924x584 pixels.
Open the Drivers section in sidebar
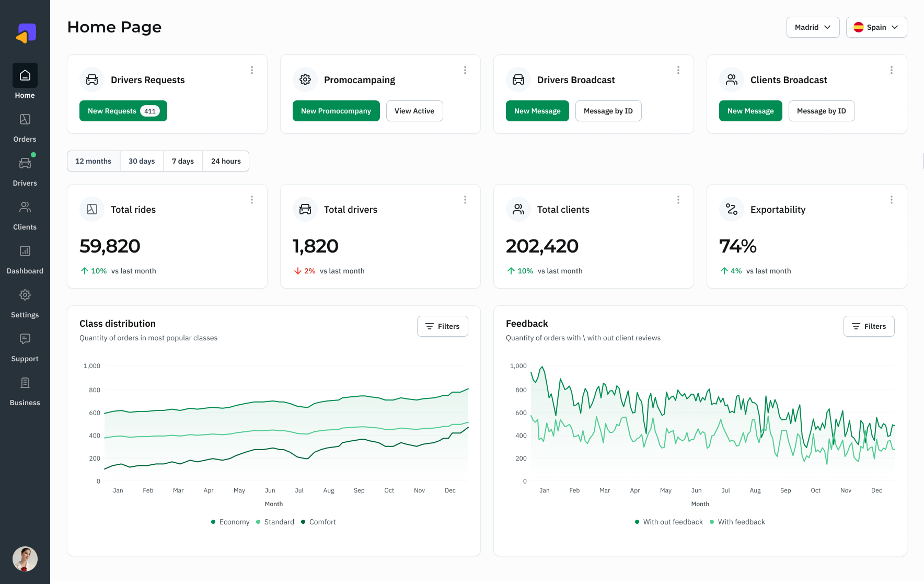[25, 172]
